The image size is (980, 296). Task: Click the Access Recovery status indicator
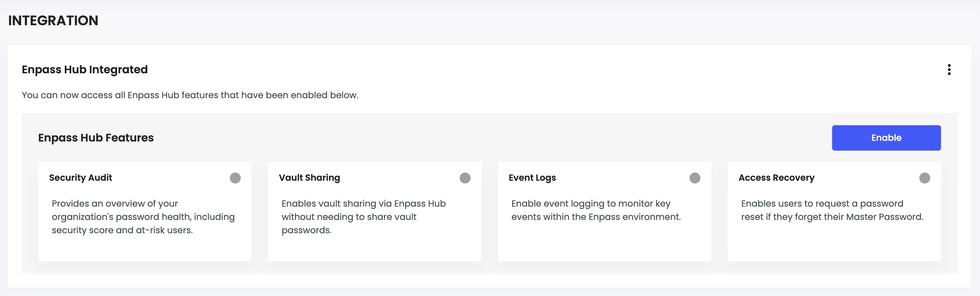pos(925,177)
